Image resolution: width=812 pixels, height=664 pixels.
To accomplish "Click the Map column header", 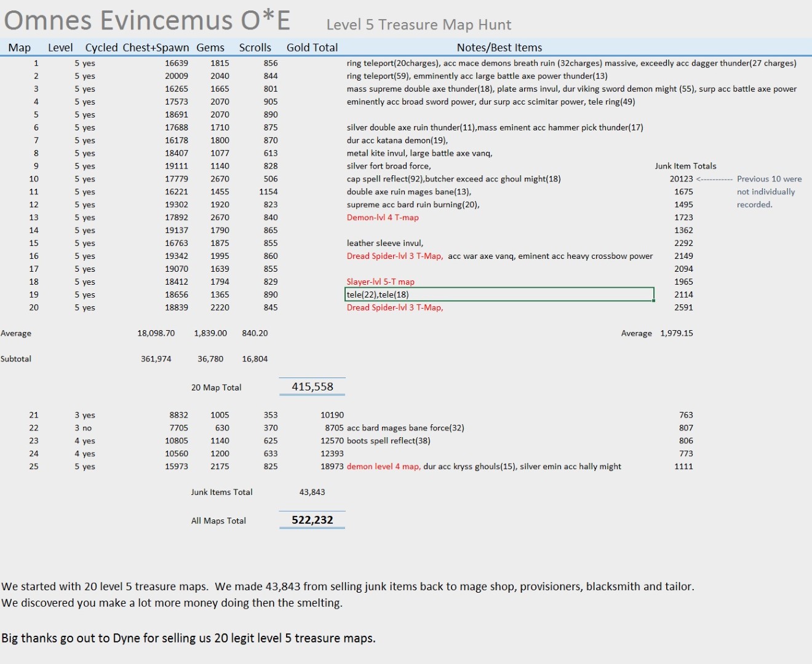I will (20, 47).
